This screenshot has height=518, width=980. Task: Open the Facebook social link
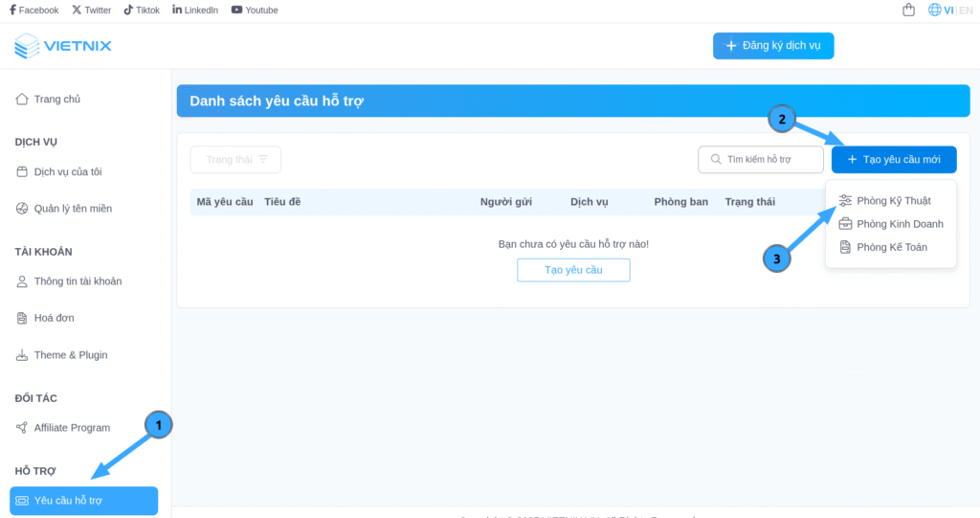33,11
